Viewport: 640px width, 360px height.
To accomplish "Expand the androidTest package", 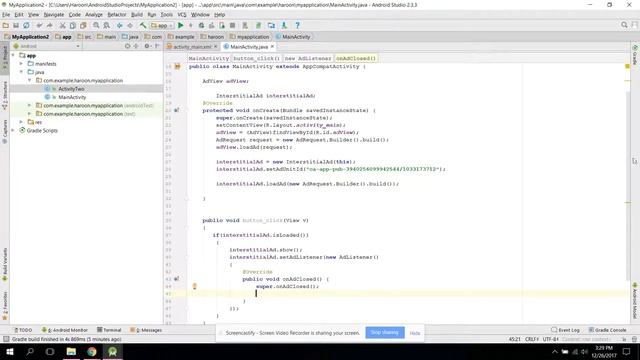I will point(29,105).
